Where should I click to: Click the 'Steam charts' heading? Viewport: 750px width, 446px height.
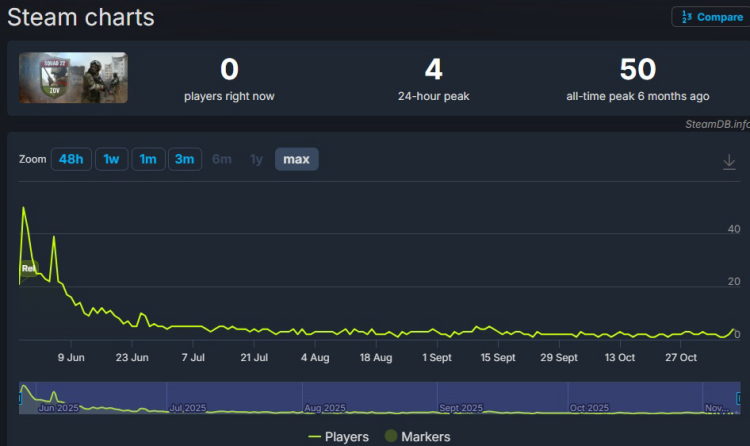pos(81,18)
